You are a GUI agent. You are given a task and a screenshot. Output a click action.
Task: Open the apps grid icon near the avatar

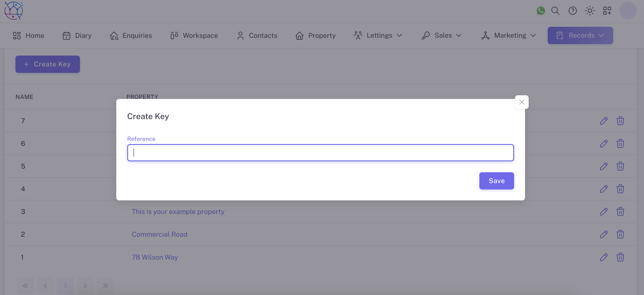pos(607,11)
